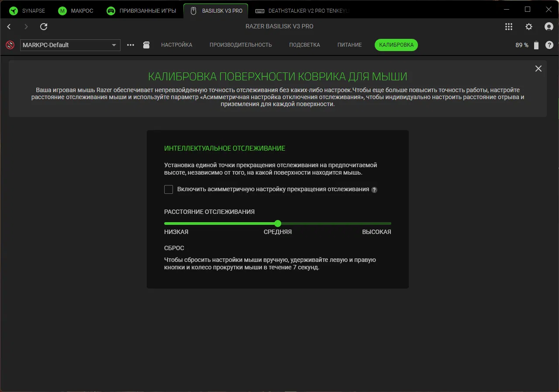559x392 pixels.
Task: Open the profile three-dots options menu
Action: click(131, 45)
